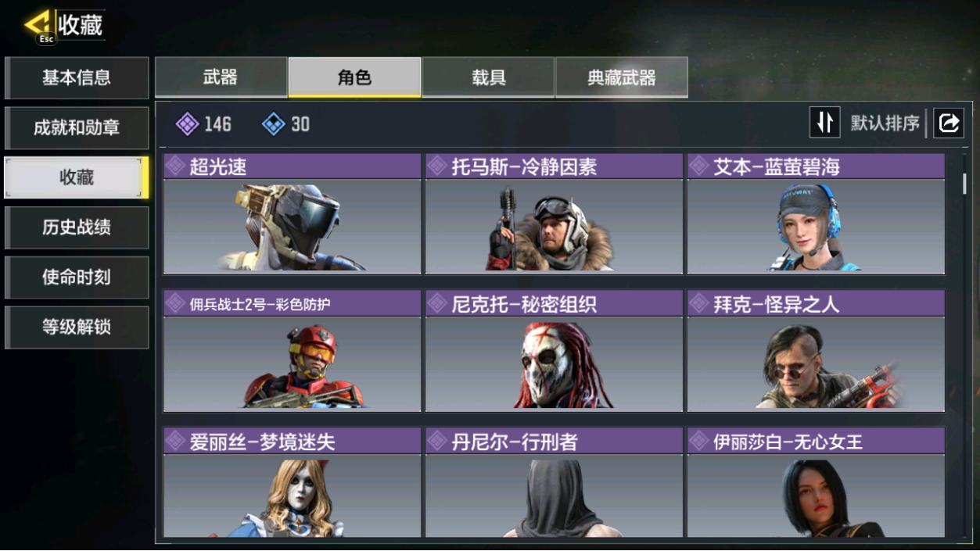Viewport: 980px width, 551px height.
Task: Open 历史战绩 from the sidebar
Action: tap(77, 227)
